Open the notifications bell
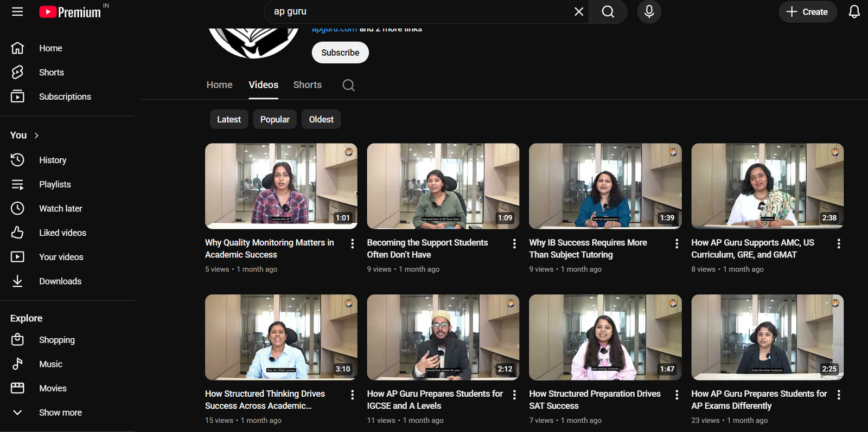868x432 pixels. click(x=854, y=11)
